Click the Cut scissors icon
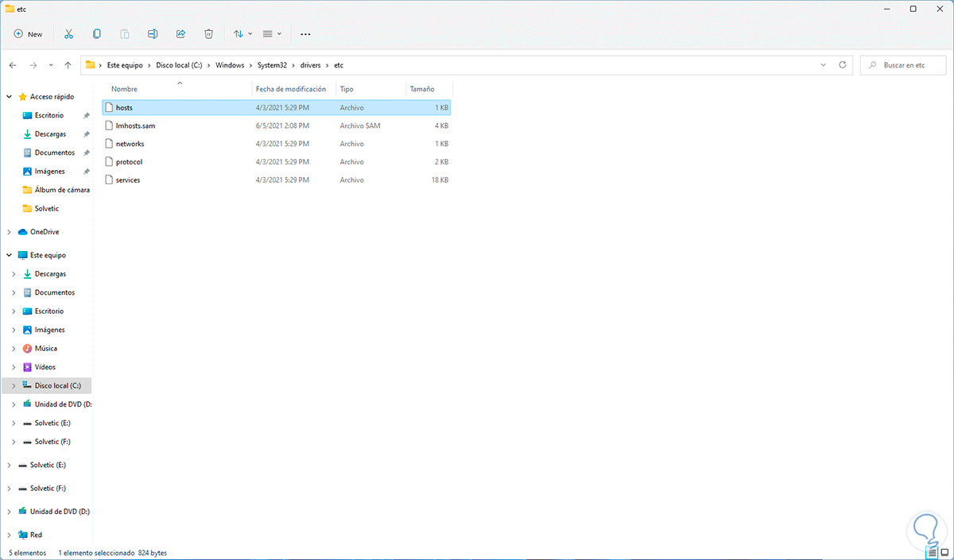This screenshot has width=954, height=560. (68, 34)
